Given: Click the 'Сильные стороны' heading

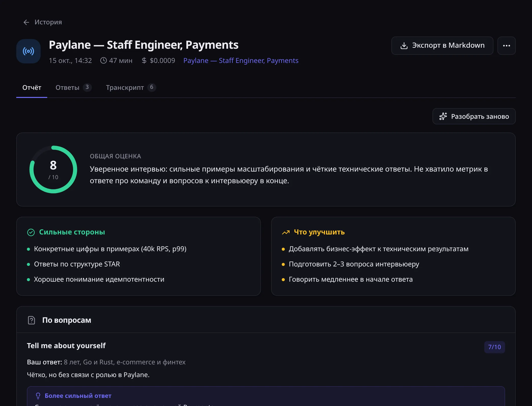Looking at the screenshot, I should tap(72, 232).
